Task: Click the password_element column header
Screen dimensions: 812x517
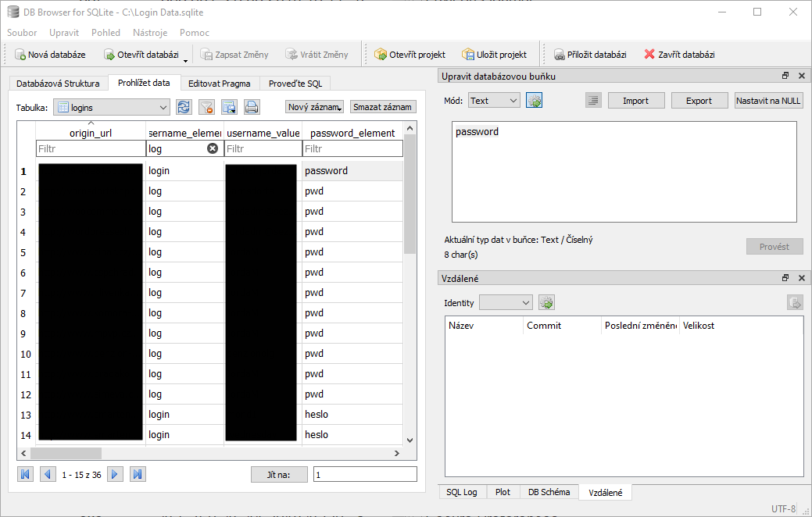Action: [352, 133]
